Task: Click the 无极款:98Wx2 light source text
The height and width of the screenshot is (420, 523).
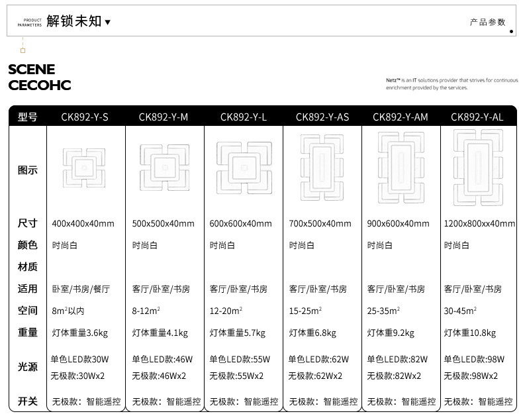Action: 471,376
